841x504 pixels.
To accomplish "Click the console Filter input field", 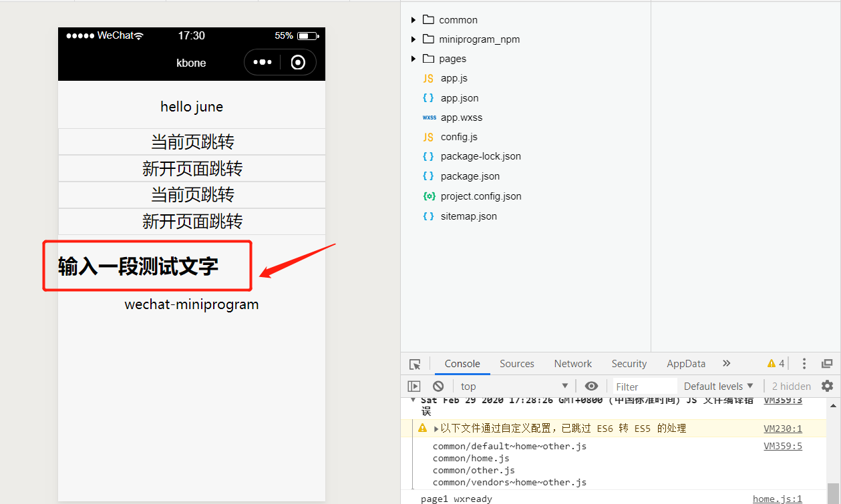I will click(x=645, y=387).
